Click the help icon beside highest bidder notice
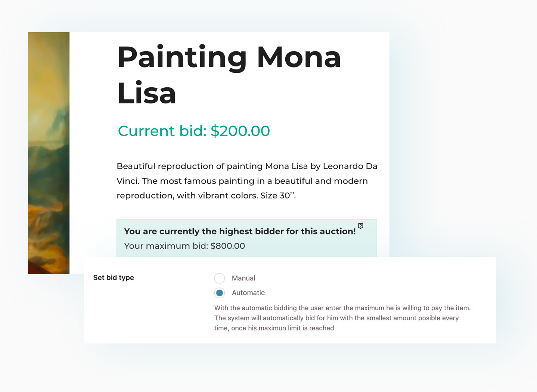Viewport: 537px width, 392px height. tap(360, 226)
